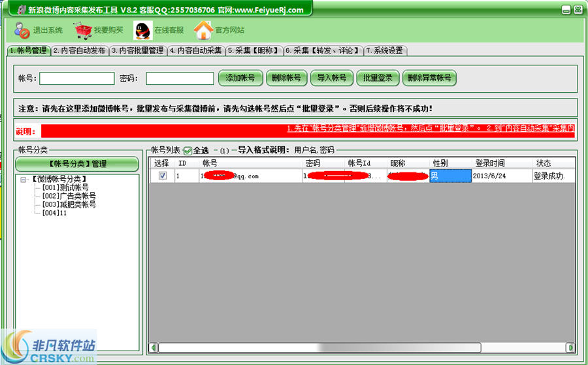This screenshot has height=365, width=588.
Task: Click the 登录成功 status cell
Action: [553, 176]
